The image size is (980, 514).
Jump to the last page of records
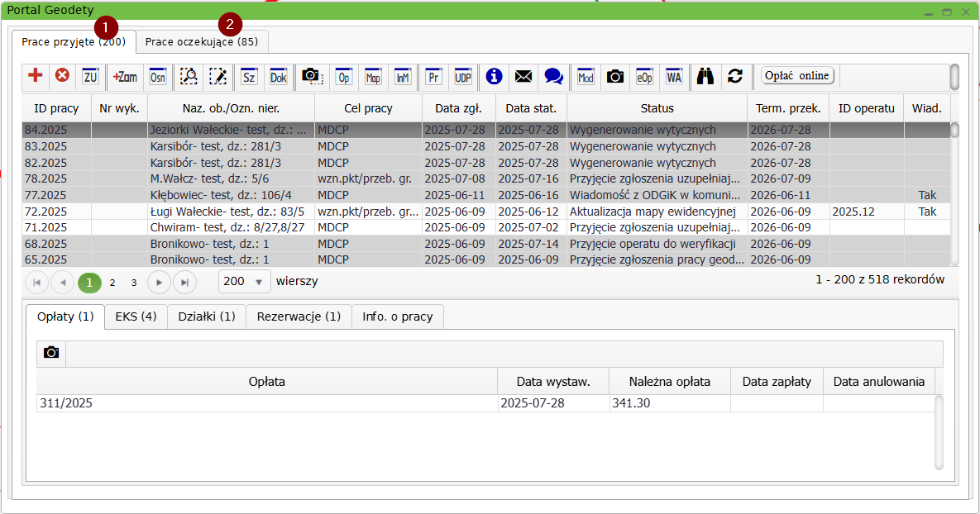pyautogui.click(x=184, y=283)
